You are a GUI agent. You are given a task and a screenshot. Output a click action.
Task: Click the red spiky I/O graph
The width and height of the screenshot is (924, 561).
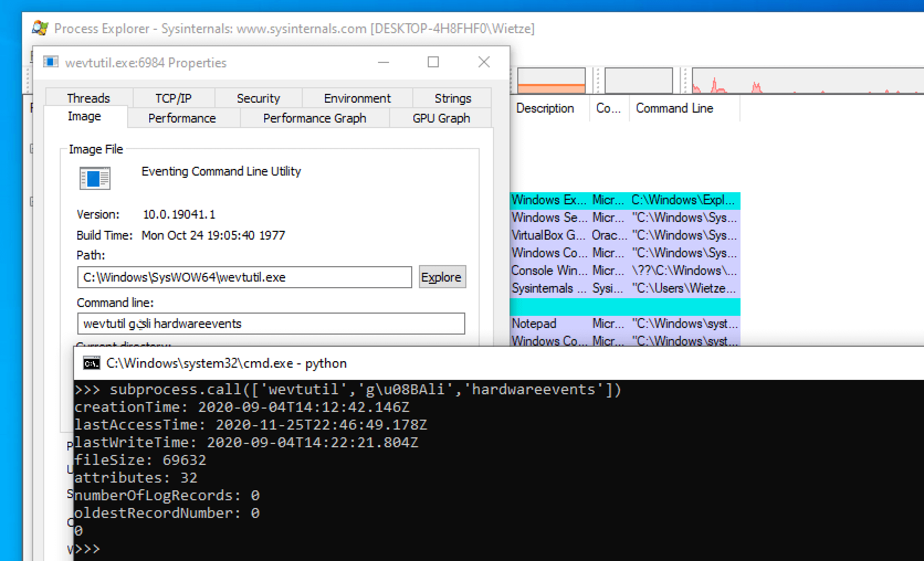[807, 81]
